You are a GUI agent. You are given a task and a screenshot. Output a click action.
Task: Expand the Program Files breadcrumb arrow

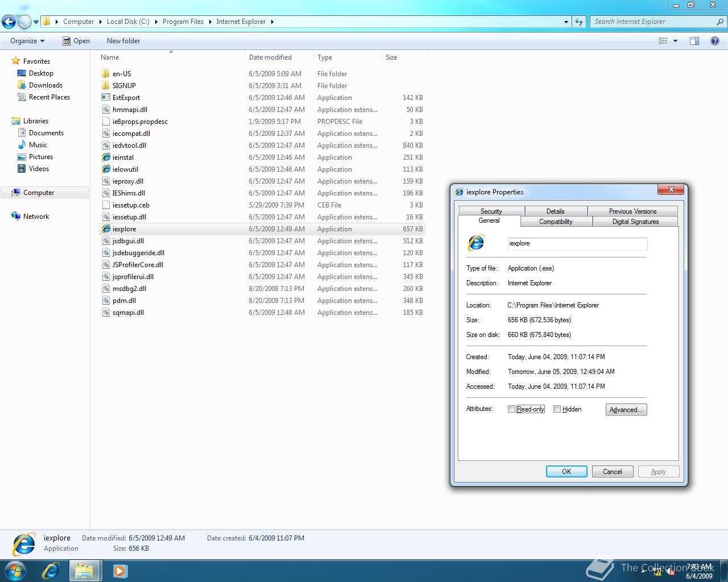point(210,22)
